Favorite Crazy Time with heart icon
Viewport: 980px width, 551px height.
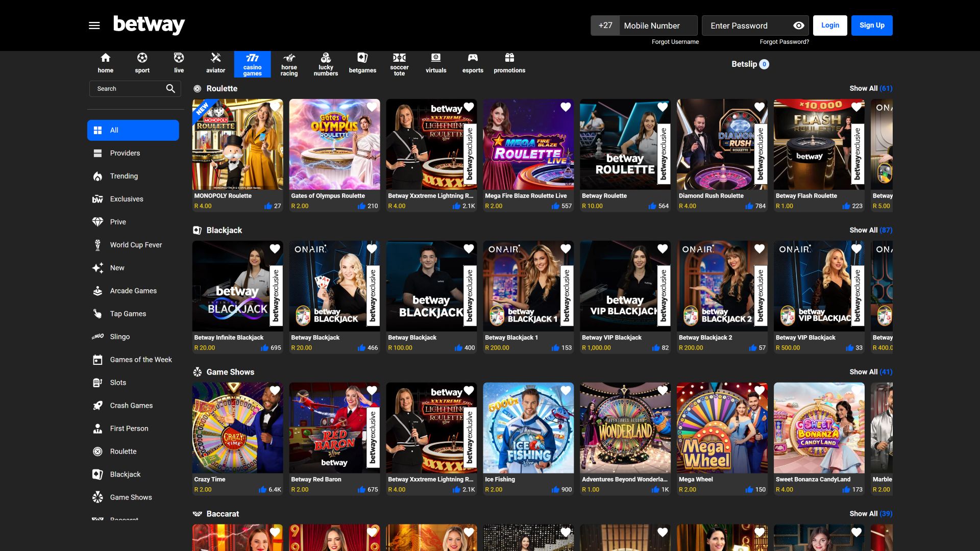275,391
